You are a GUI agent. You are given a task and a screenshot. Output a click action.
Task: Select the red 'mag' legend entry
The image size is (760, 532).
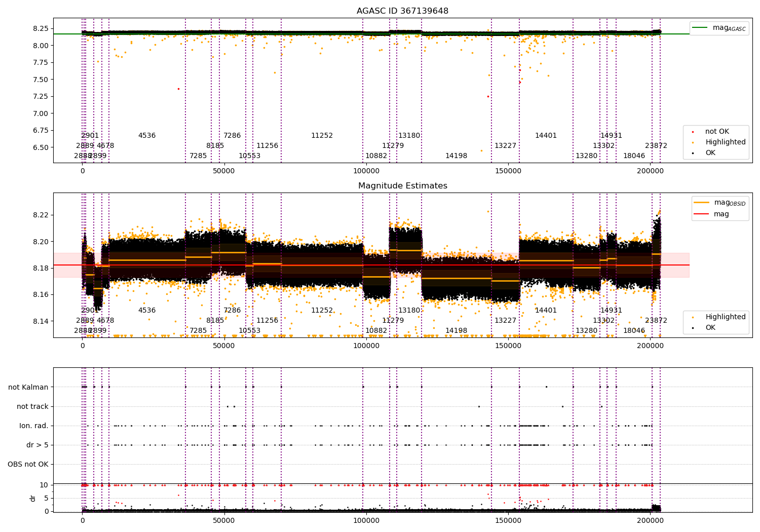pyautogui.click(x=712, y=214)
